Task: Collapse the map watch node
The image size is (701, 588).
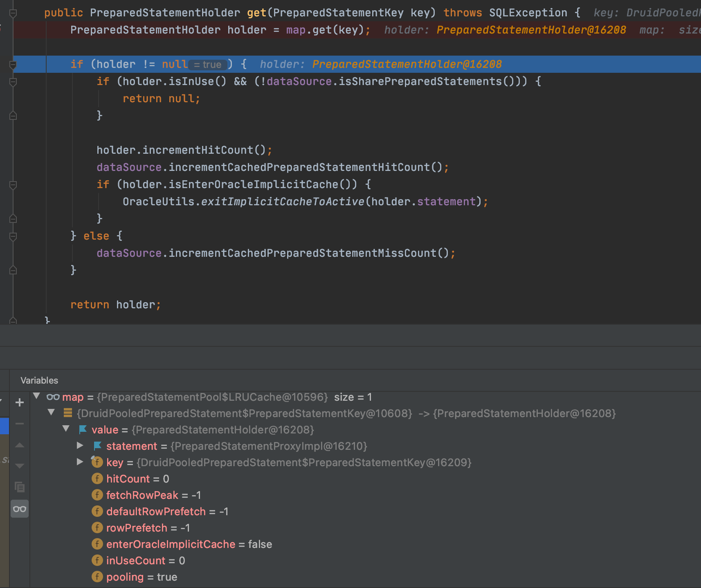Action: pos(36,396)
